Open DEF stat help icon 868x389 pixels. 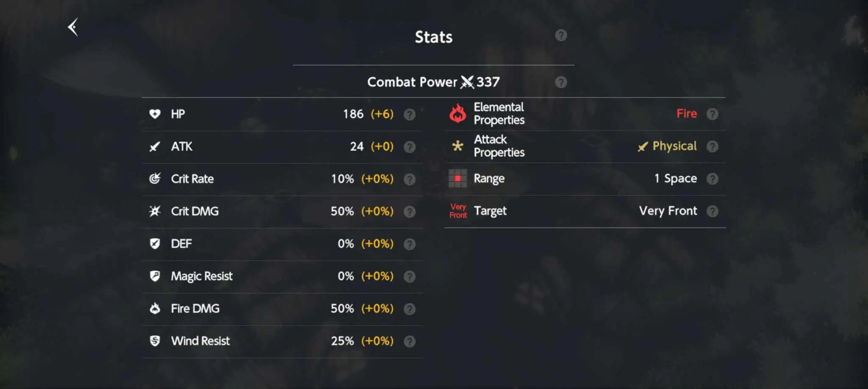tap(409, 244)
